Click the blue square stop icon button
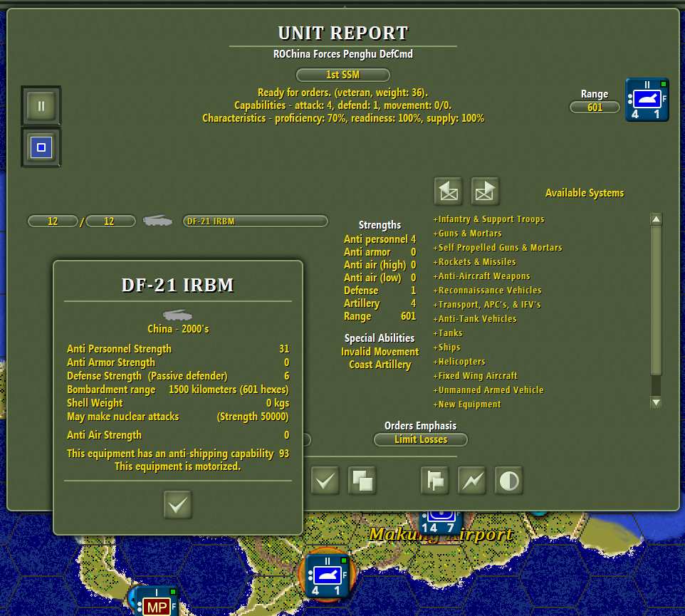685x616 pixels. [x=41, y=147]
